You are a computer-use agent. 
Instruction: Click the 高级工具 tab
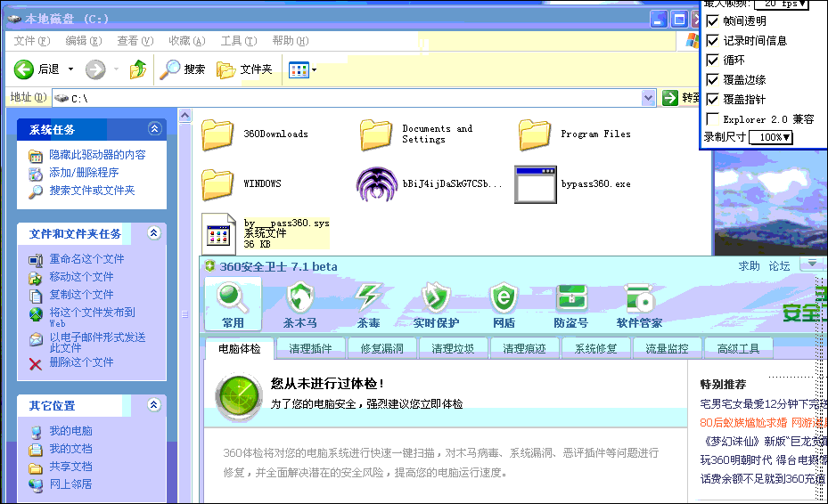[738, 348]
